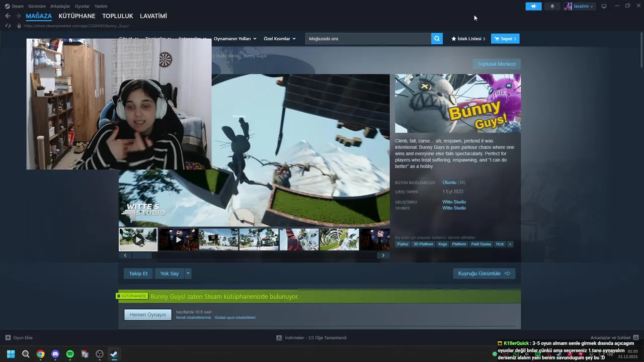Click the Oyun Ekle plus icon
This screenshot has width=644, height=362.
(x=8, y=338)
